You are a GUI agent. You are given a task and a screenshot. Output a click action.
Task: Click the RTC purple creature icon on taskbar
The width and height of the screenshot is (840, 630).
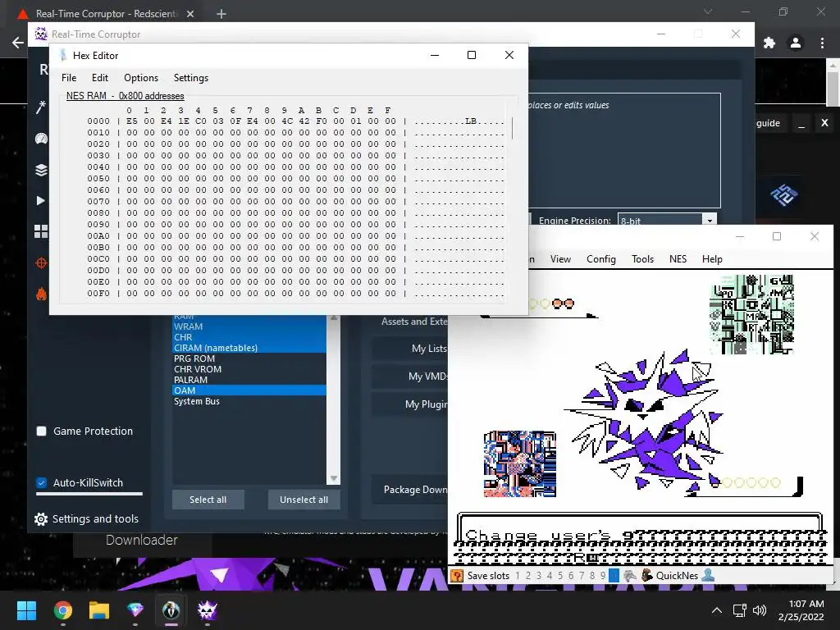pyautogui.click(x=208, y=610)
